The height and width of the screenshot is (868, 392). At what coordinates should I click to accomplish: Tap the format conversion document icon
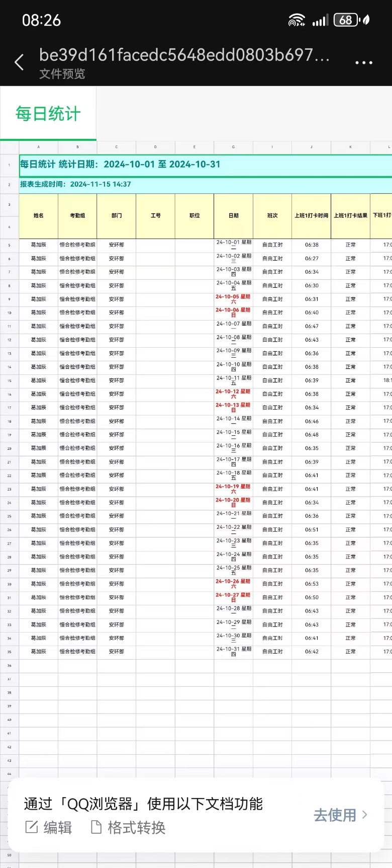[x=96, y=827]
